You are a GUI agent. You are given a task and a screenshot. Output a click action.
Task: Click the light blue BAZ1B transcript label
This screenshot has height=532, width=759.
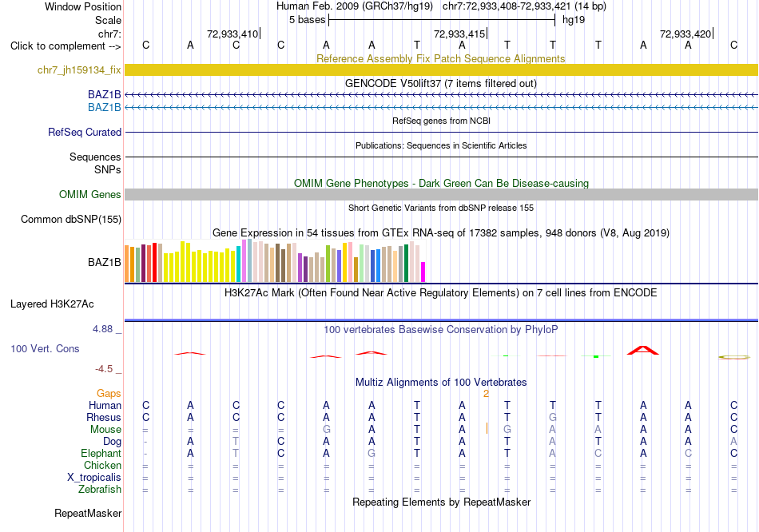click(104, 107)
